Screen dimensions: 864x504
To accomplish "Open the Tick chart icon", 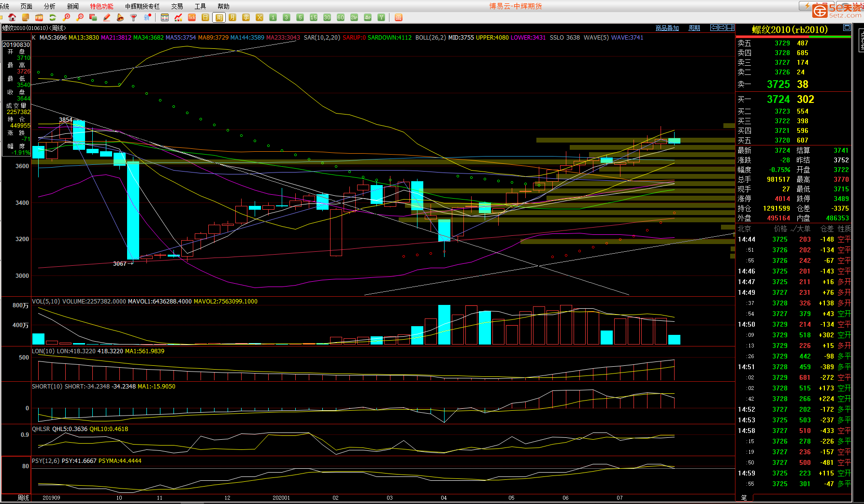I will pos(192,17).
